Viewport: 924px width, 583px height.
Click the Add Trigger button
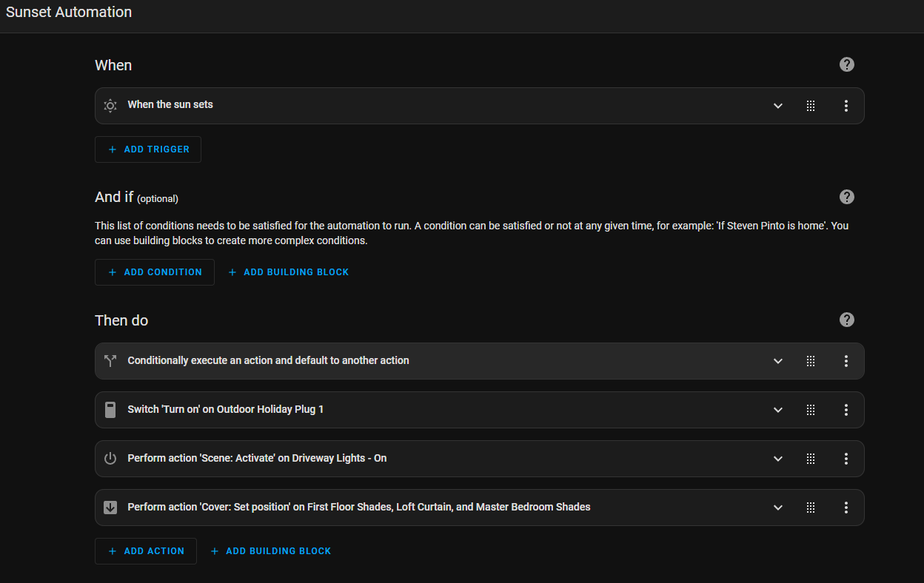click(148, 149)
